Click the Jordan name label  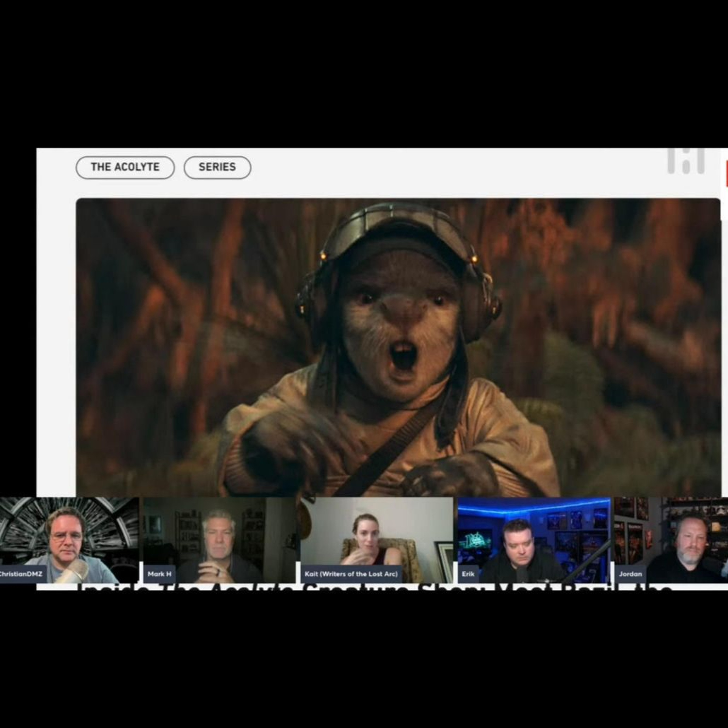tap(630, 574)
